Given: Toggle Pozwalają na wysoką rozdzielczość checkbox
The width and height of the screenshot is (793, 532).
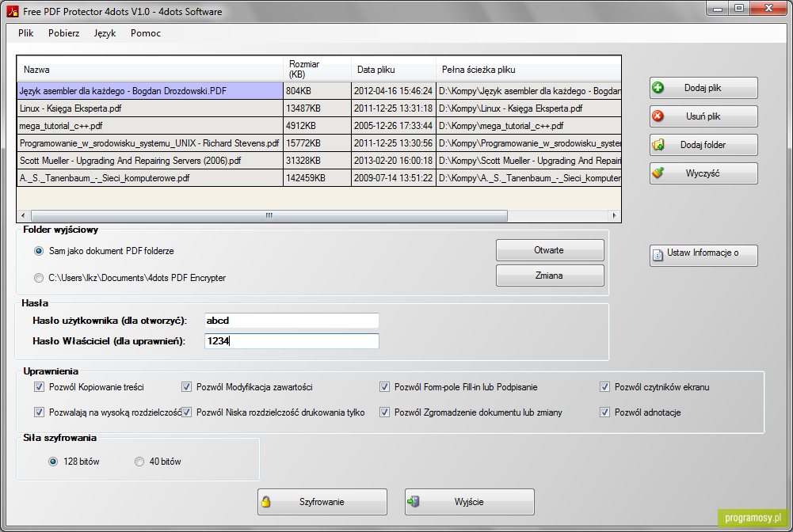Looking at the screenshot, I should click(39, 412).
